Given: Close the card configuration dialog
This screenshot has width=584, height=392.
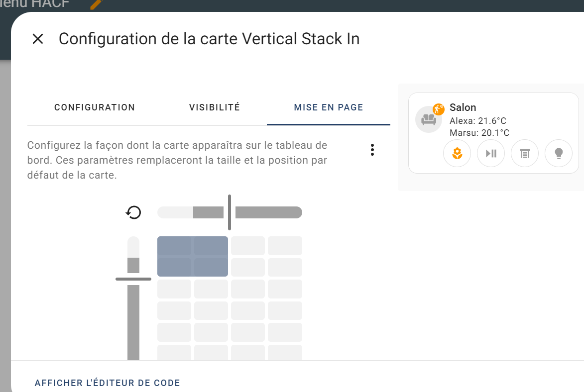Looking at the screenshot, I should coord(38,39).
